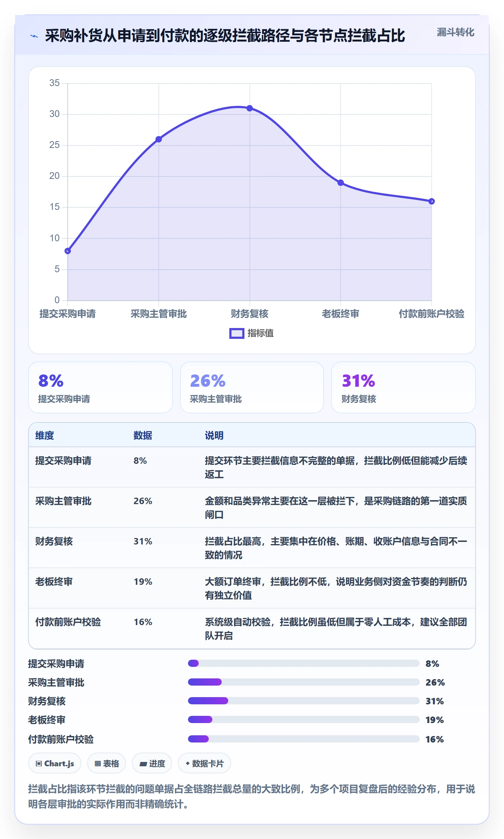Click the 16% value beside the last progress bar
This screenshot has width=504, height=839.
pyautogui.click(x=435, y=739)
